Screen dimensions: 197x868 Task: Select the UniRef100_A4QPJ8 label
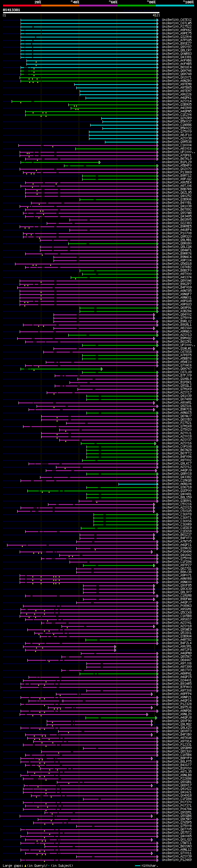[x=176, y=717]
